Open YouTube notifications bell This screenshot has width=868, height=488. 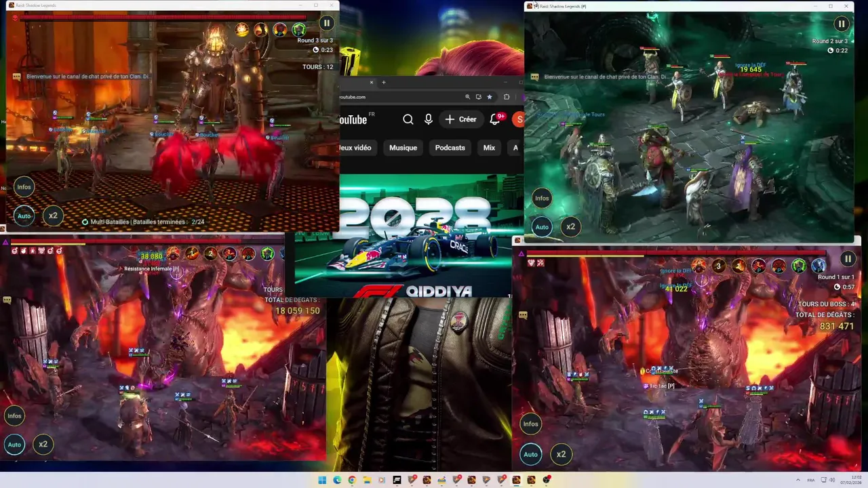(x=496, y=119)
